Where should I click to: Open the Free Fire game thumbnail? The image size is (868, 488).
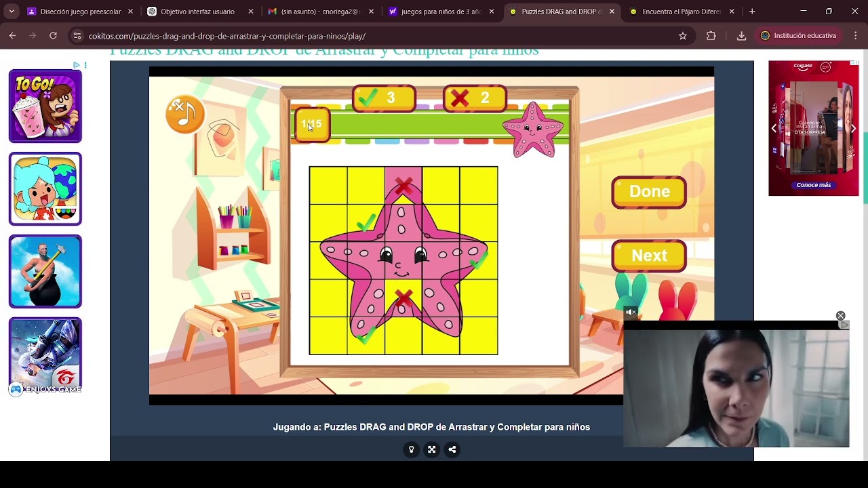(x=45, y=354)
